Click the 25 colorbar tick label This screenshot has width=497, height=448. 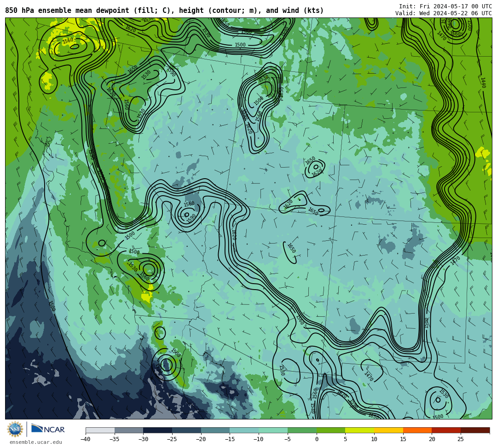(x=461, y=439)
